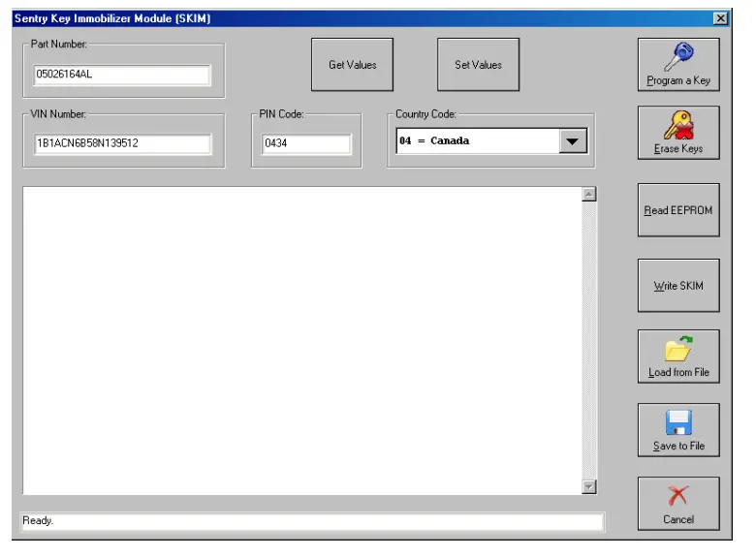
Task: Click the VIN Number input field
Action: click(x=122, y=143)
